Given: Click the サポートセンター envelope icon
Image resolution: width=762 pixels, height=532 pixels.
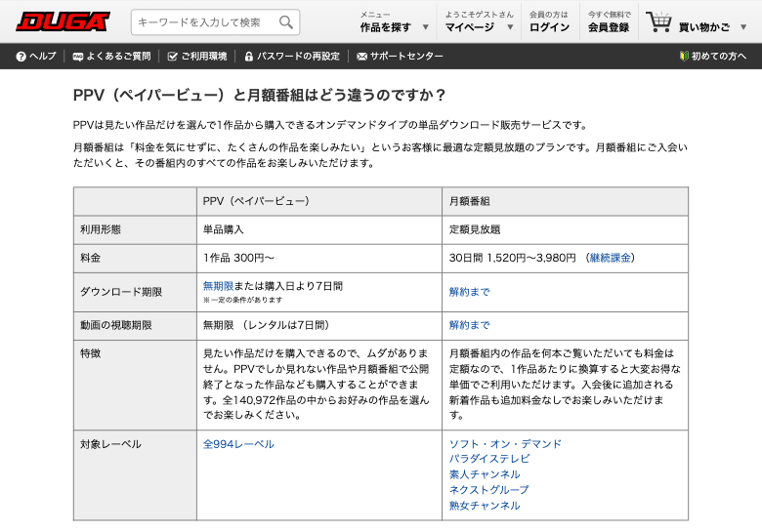Looking at the screenshot, I should point(361,57).
